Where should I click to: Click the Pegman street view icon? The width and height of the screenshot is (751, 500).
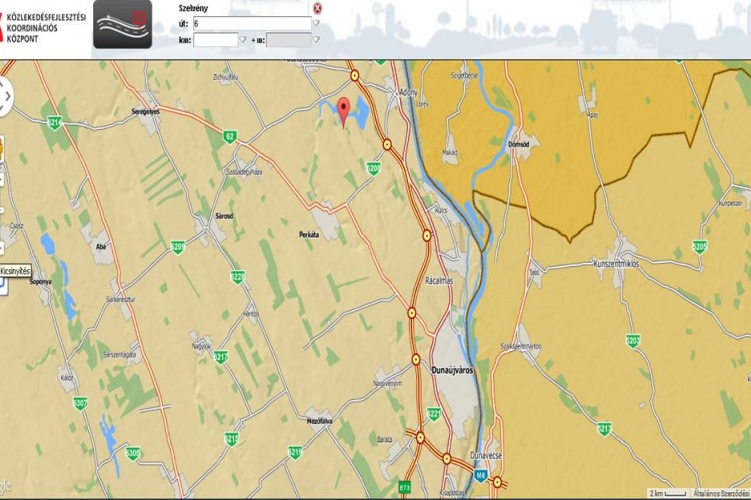(x=3, y=152)
